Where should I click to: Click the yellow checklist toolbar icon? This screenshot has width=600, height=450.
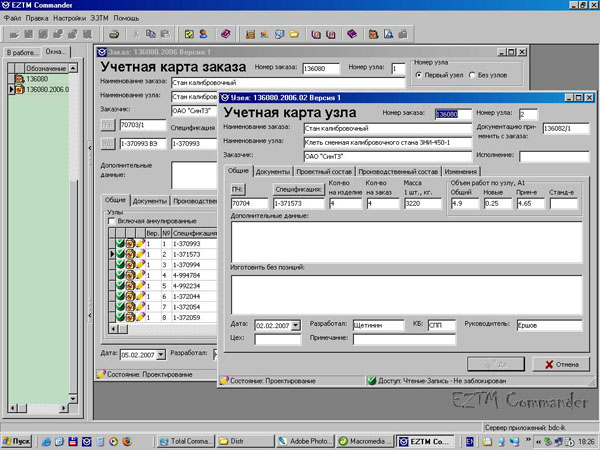point(189,34)
